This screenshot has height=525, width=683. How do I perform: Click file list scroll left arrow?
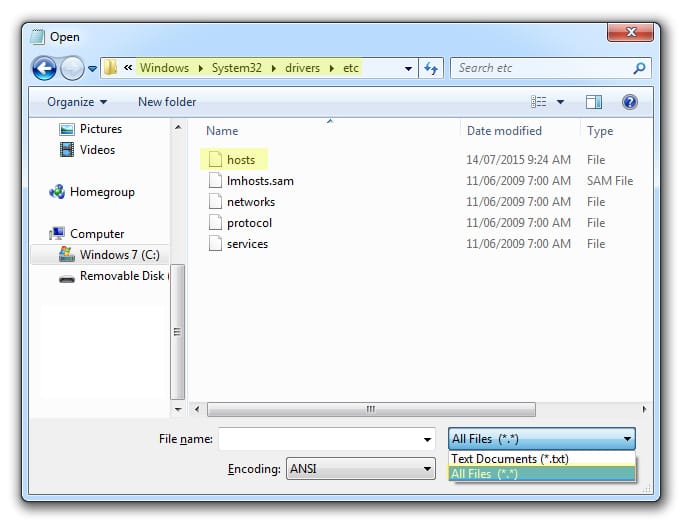click(197, 409)
